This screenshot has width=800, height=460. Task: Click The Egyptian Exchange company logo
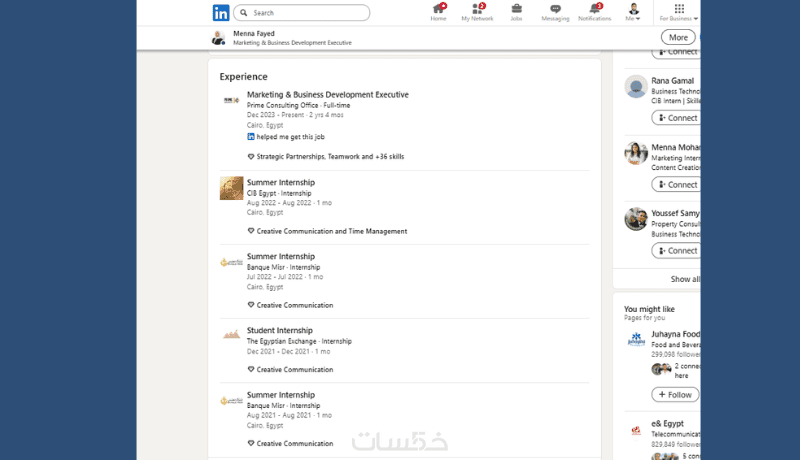[x=232, y=335]
